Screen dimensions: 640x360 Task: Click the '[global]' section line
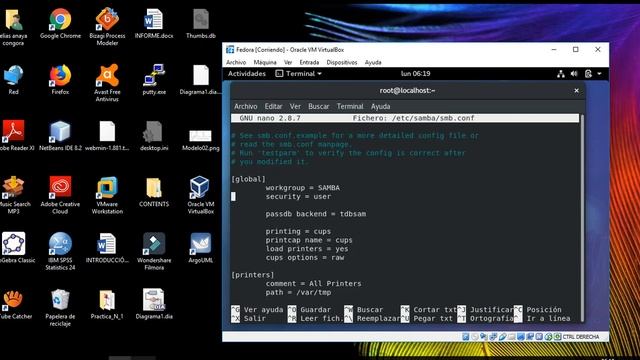click(x=248, y=179)
